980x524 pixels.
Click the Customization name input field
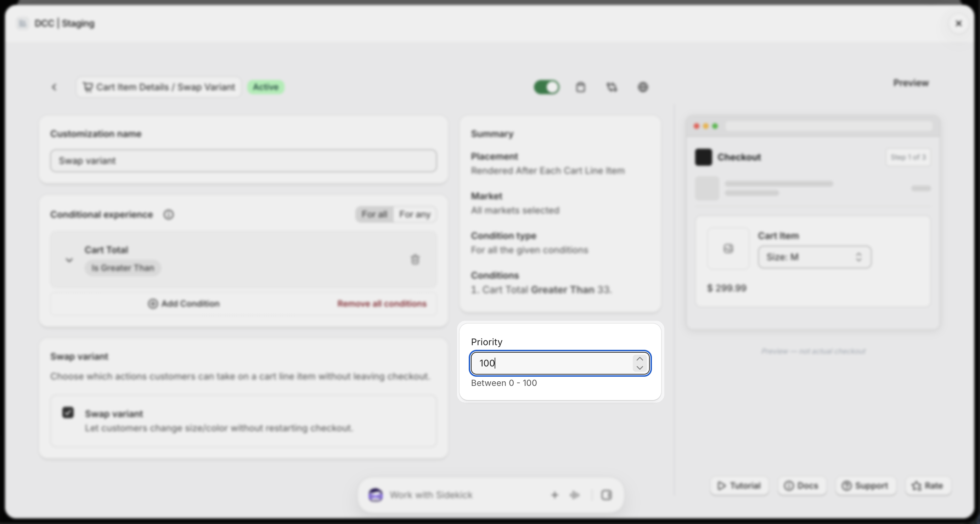[243, 161]
